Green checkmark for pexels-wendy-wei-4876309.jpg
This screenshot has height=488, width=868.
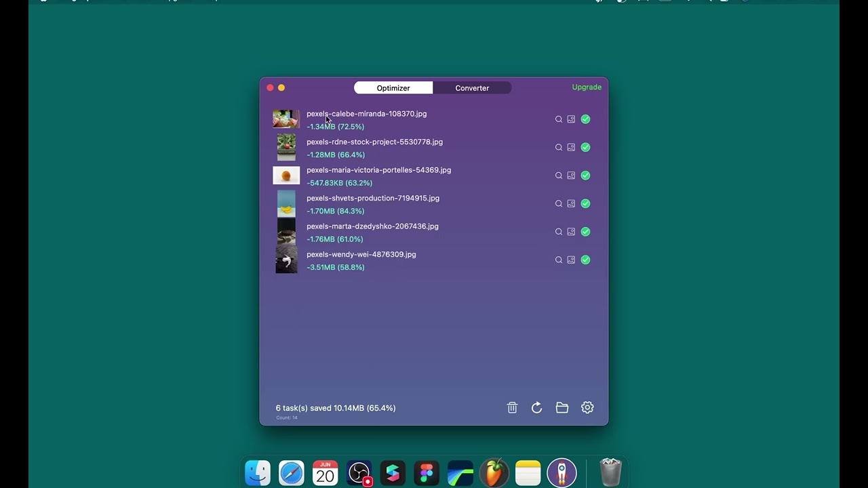coord(585,260)
